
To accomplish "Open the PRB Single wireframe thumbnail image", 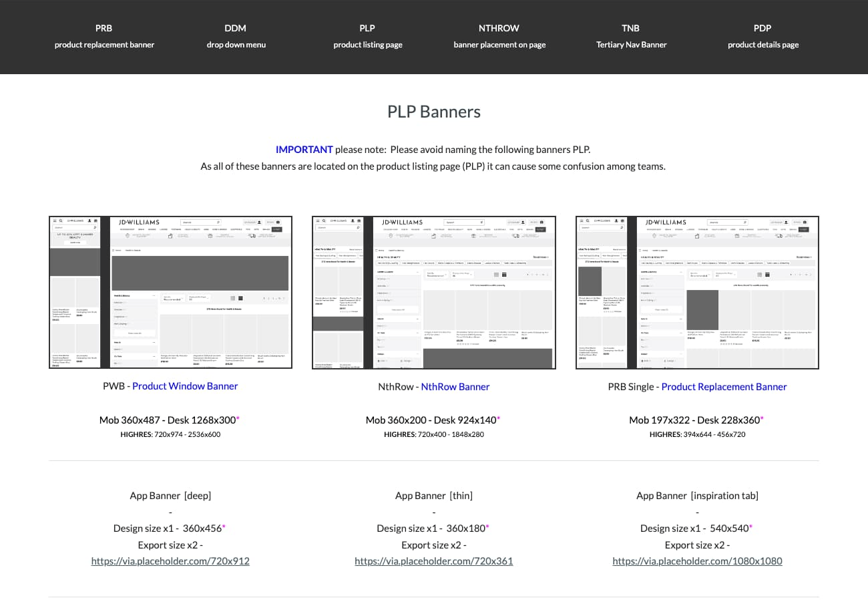I will [697, 292].
